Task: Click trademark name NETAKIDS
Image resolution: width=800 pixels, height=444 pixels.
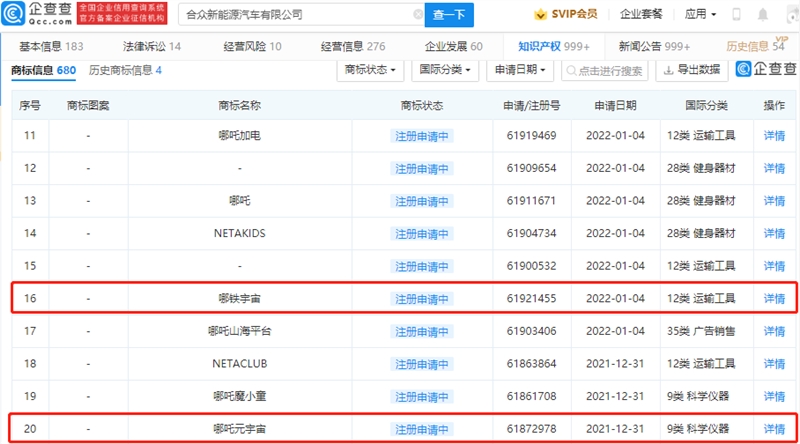Action: [240, 234]
